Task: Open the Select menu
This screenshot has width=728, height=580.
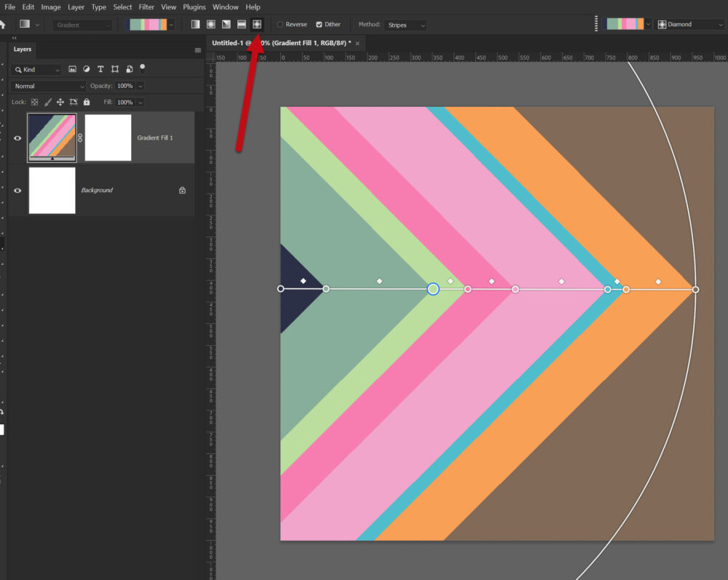Action: click(122, 7)
